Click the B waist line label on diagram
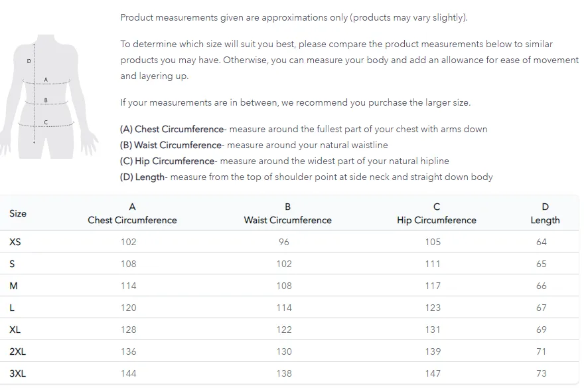 (x=46, y=100)
